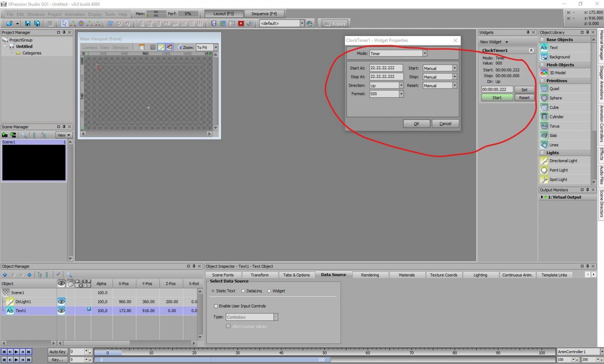Save project with the single floppy icon

point(28,23)
